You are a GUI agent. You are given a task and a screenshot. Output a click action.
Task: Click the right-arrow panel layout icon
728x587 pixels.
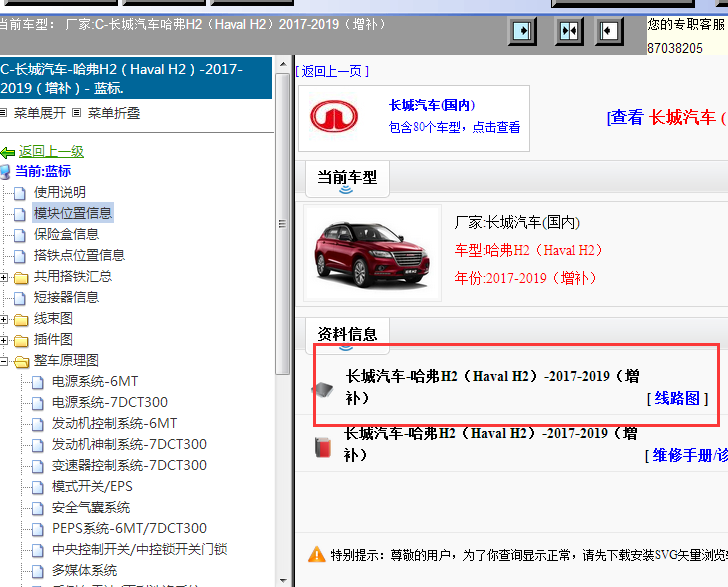point(522,32)
